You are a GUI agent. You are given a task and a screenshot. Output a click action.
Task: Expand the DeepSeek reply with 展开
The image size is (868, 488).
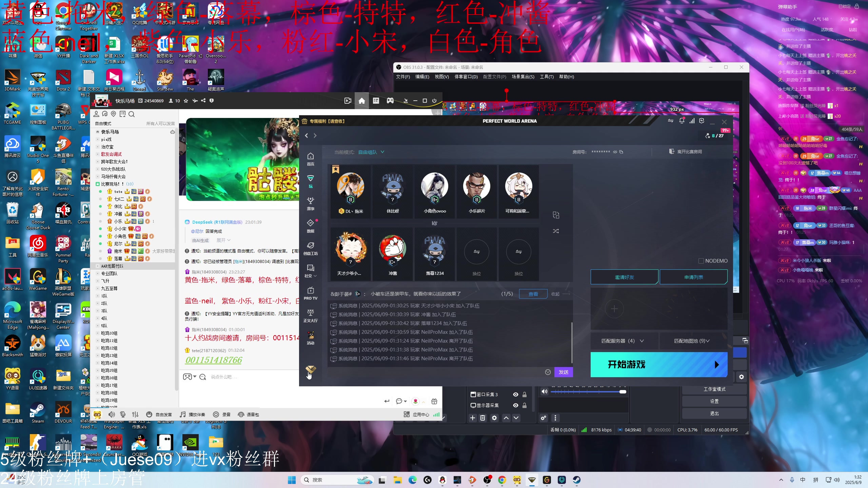[223, 240]
